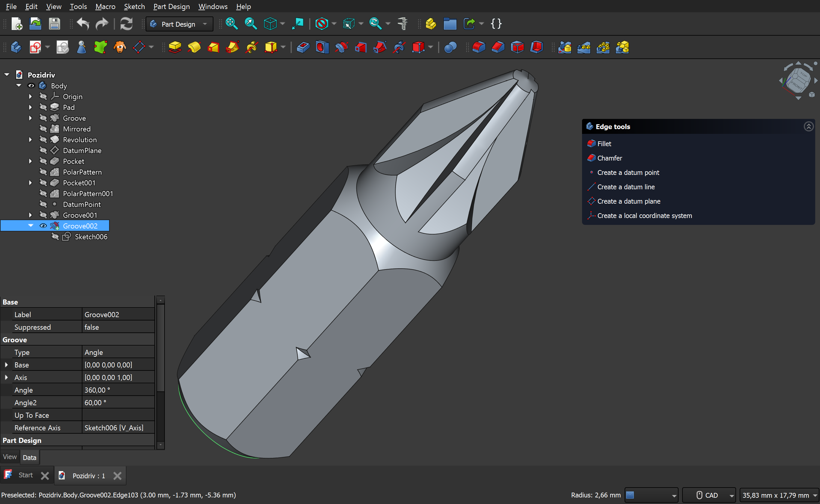The width and height of the screenshot is (820, 504).
Task: Click the Pad tool icon
Action: (x=174, y=47)
